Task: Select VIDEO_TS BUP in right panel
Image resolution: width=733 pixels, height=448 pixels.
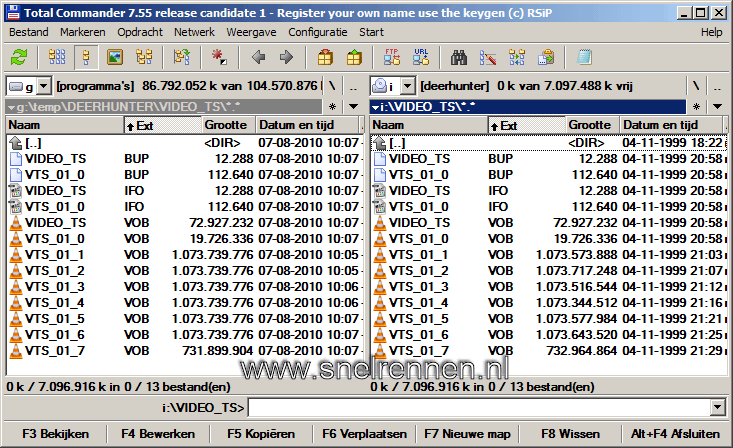Action: tap(550, 159)
